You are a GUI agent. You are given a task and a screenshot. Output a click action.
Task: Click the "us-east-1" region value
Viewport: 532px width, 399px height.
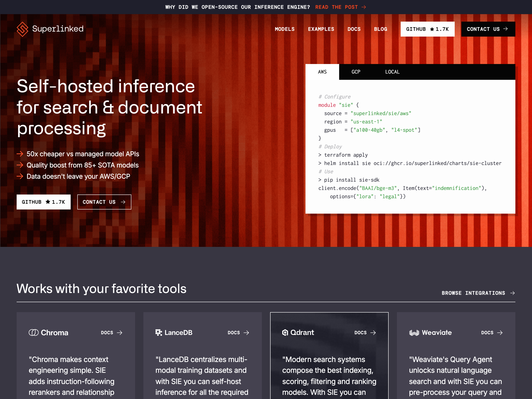366,122
